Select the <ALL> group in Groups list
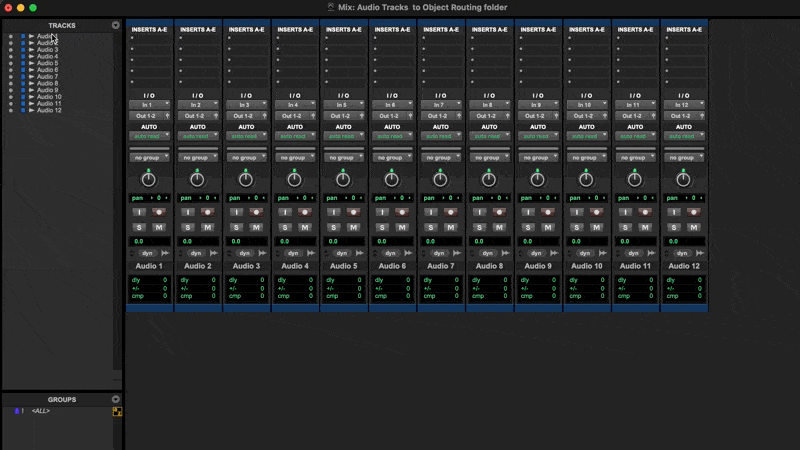Image resolution: width=800 pixels, height=450 pixels. point(41,411)
